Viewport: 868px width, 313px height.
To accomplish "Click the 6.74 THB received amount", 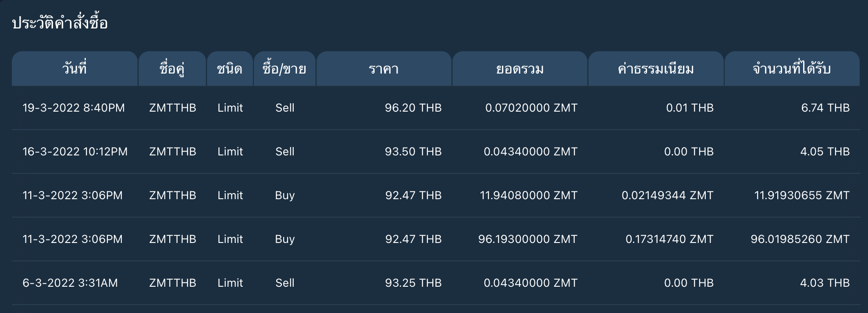I will coord(825,108).
